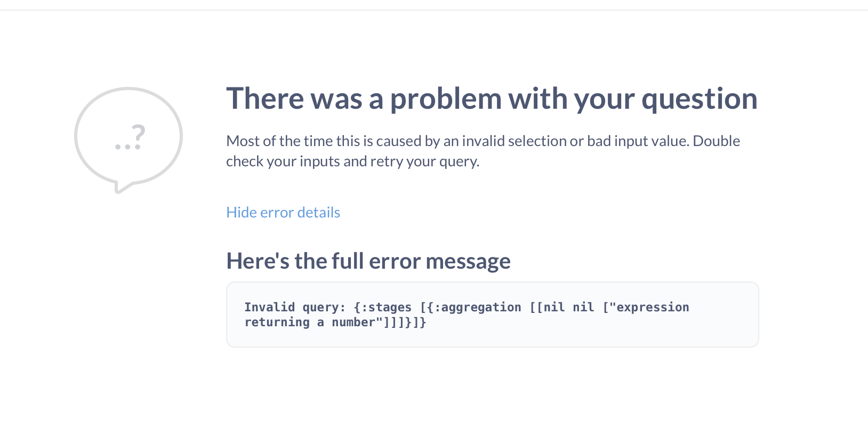Click the word 'question' in the main heading

coord(700,100)
